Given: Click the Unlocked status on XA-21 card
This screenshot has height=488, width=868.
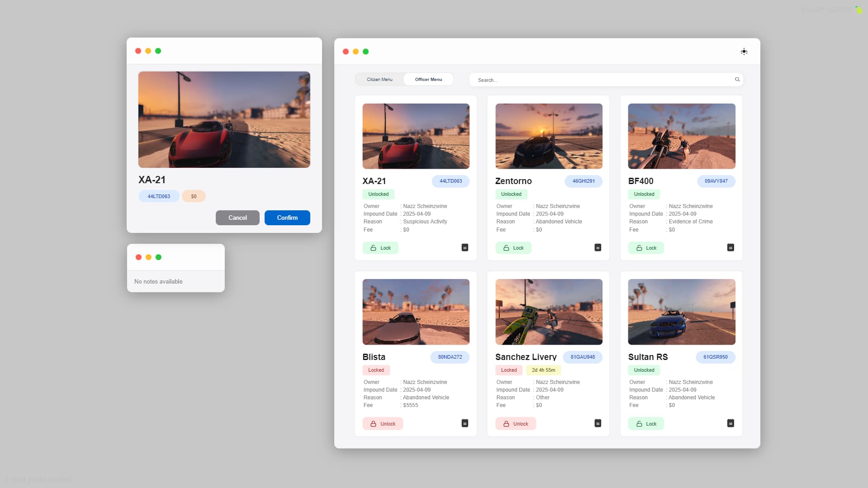Looking at the screenshot, I should point(378,194).
